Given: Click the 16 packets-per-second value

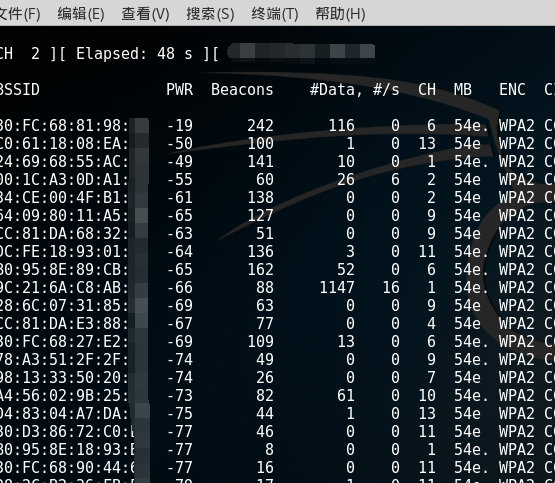Looking at the screenshot, I should 391,288.
